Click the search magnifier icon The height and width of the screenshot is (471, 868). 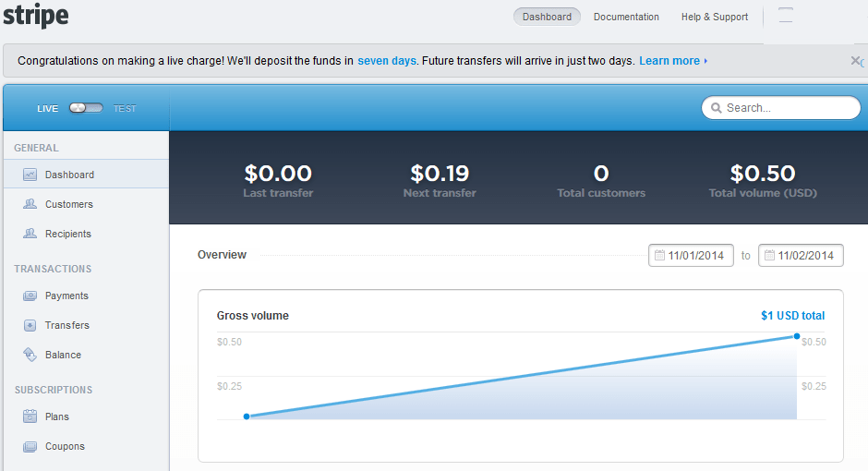coord(716,108)
